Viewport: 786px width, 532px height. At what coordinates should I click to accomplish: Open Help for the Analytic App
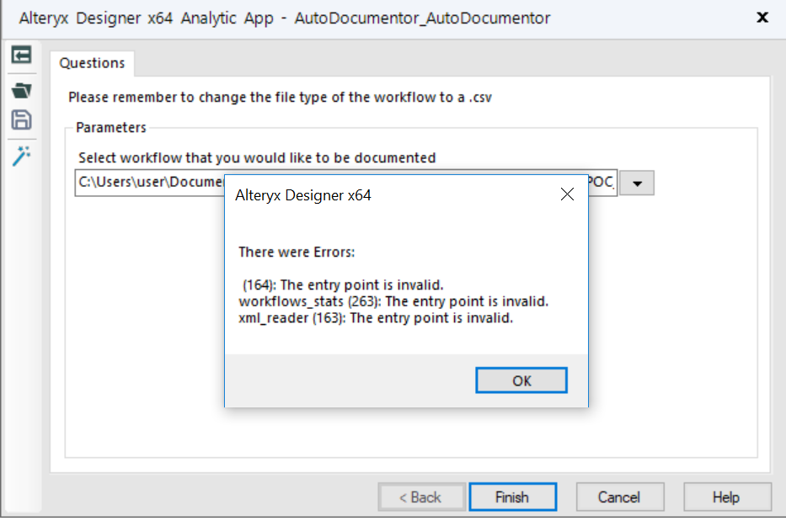point(726,497)
